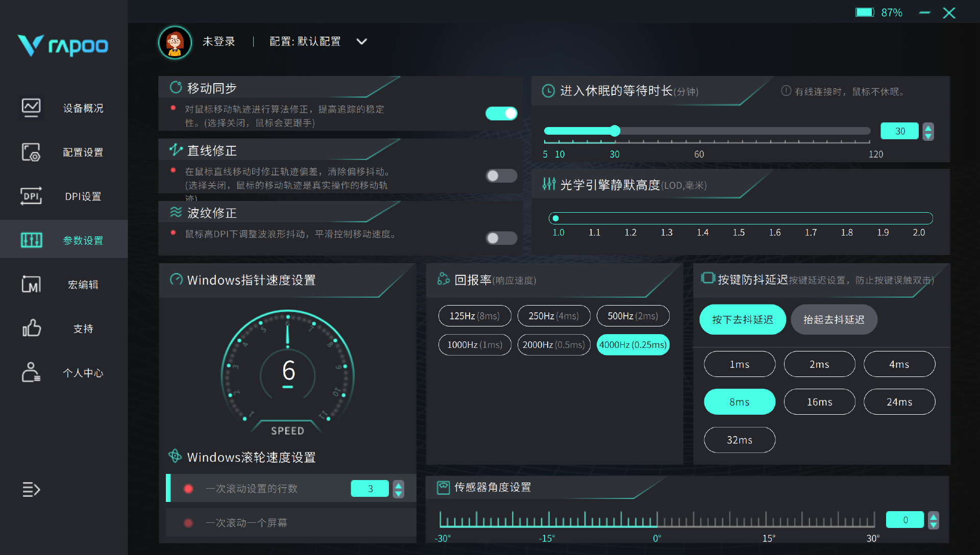980x555 pixels.
Task: Enable the 直线修正 angle snapping toggle
Action: [x=501, y=176]
